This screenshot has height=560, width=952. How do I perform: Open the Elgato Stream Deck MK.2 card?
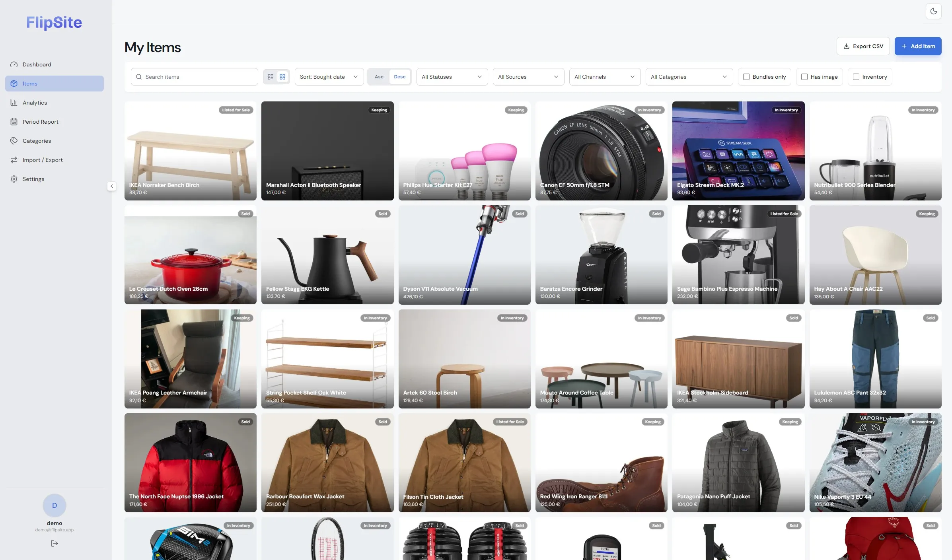tap(738, 151)
